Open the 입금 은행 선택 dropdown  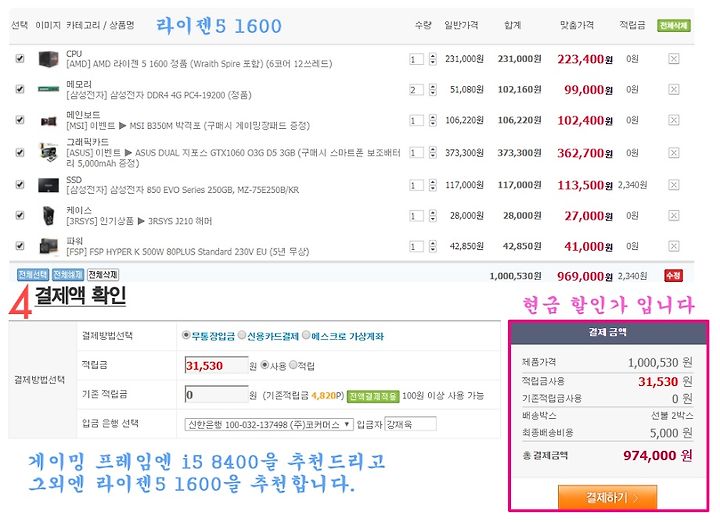(x=269, y=424)
